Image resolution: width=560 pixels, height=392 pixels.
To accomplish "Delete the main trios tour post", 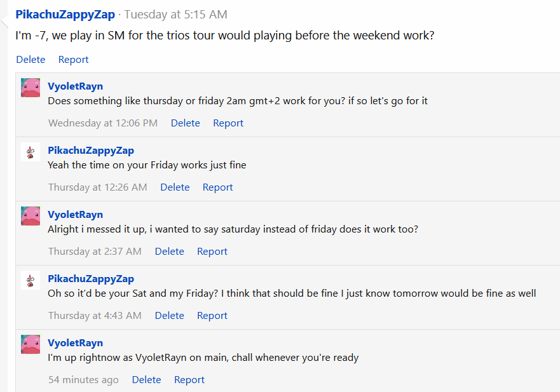I will [x=31, y=59].
